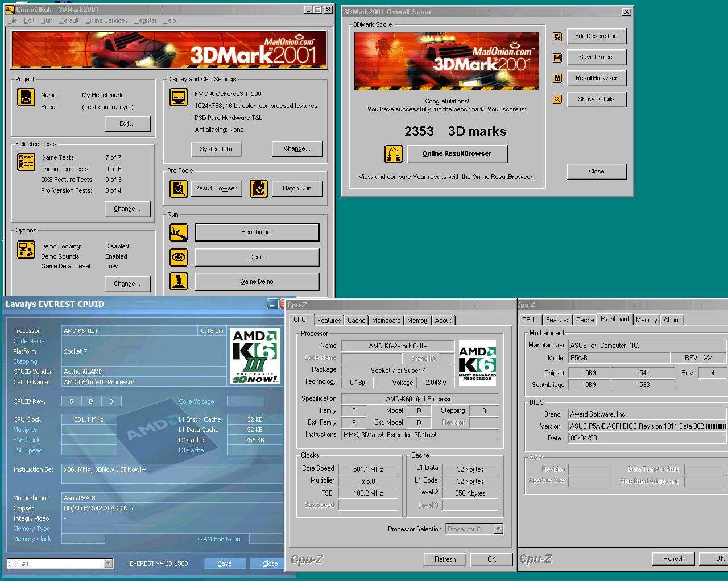Click the Game Demo joystick icon
728x582 pixels.
(x=179, y=281)
